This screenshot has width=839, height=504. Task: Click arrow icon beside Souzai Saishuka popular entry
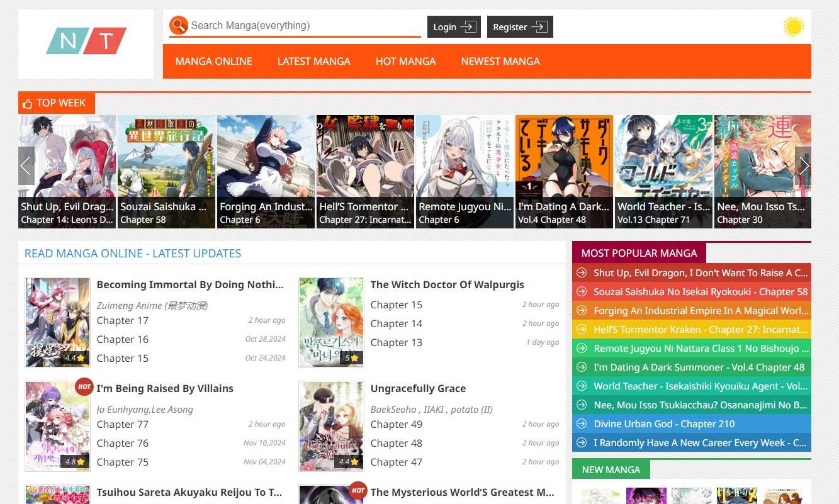pyautogui.click(x=582, y=292)
